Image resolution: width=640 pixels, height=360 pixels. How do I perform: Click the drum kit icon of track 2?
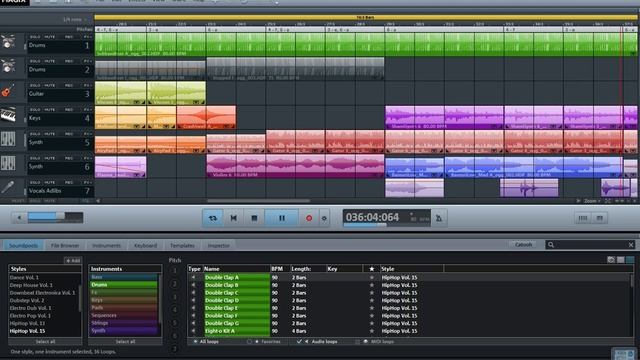[x=8, y=66]
